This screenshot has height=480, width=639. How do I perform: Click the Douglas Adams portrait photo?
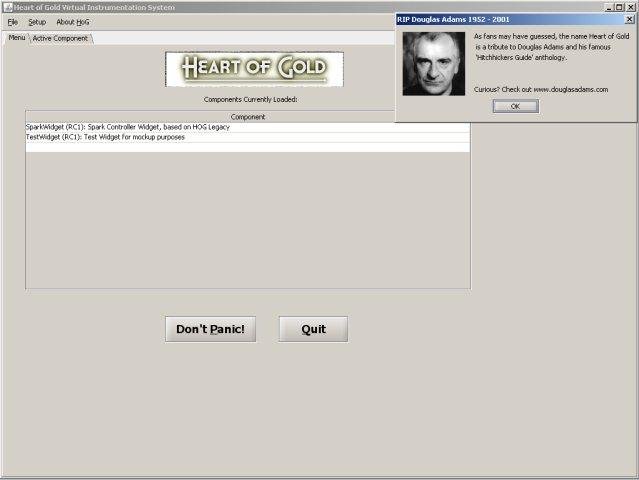tap(434, 64)
